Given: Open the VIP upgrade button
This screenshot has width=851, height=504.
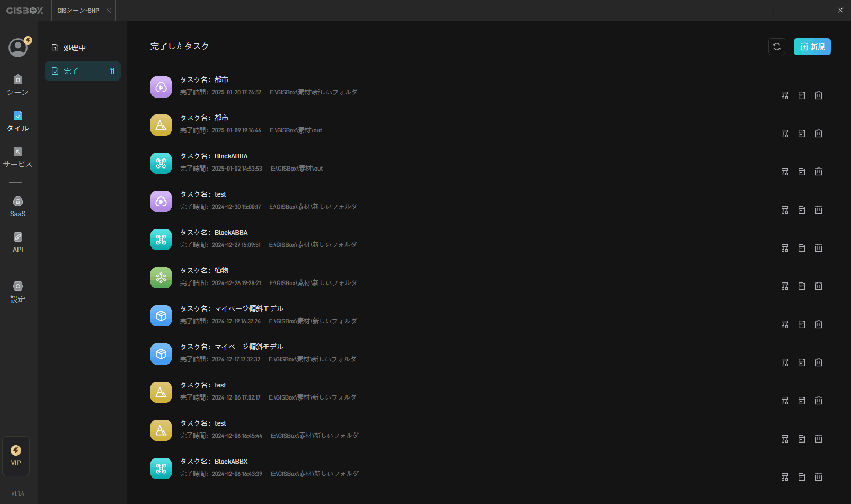Looking at the screenshot, I should [x=16, y=456].
